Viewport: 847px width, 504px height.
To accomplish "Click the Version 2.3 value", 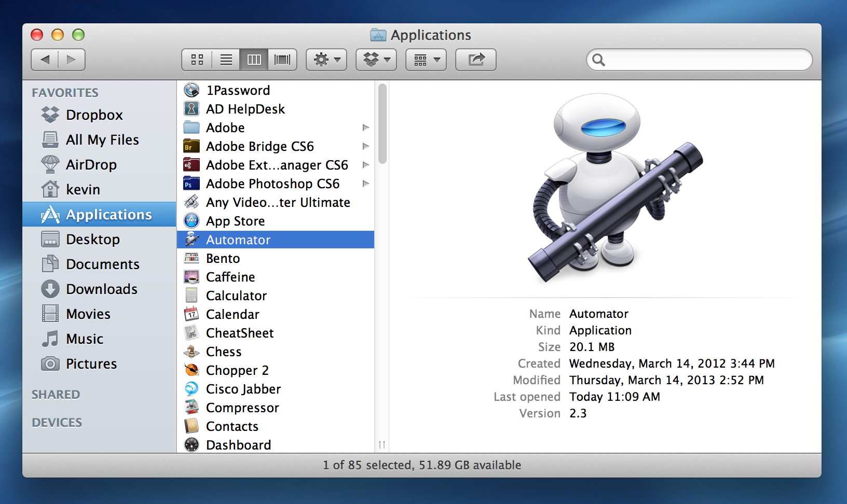I will pos(578,413).
